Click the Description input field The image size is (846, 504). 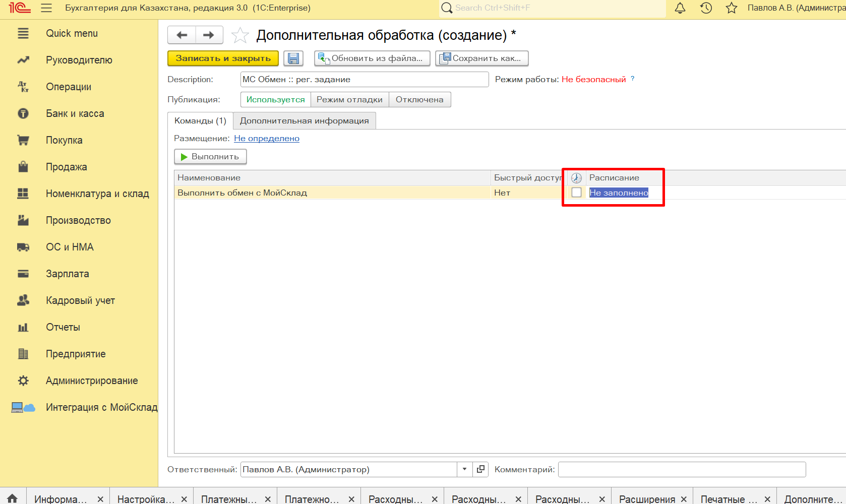pos(365,80)
